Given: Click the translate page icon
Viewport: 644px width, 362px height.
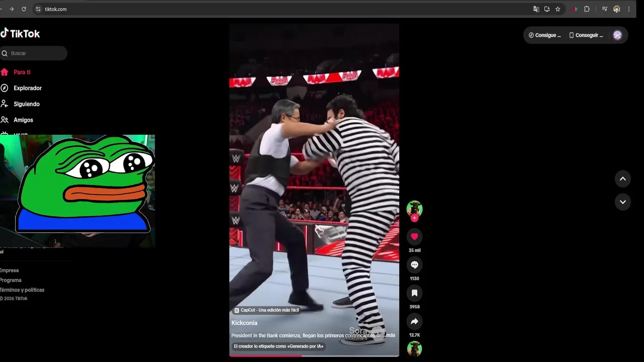Looking at the screenshot, I should pyautogui.click(x=536, y=9).
